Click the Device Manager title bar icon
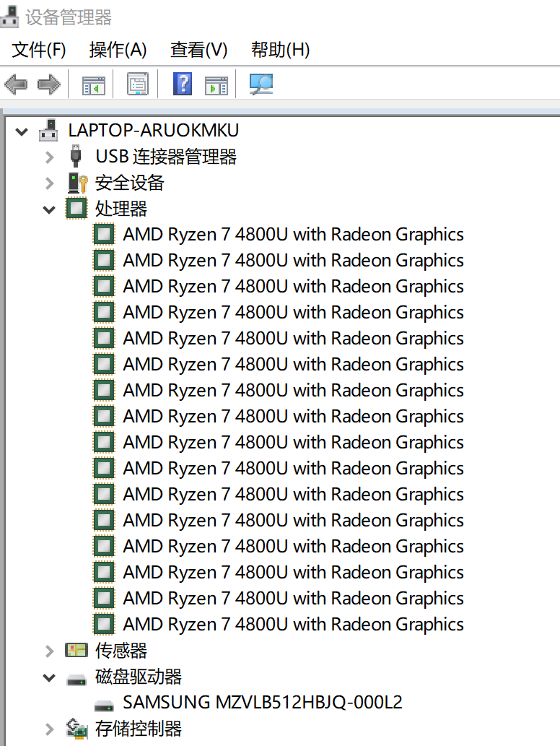The image size is (560, 746). tap(9, 16)
